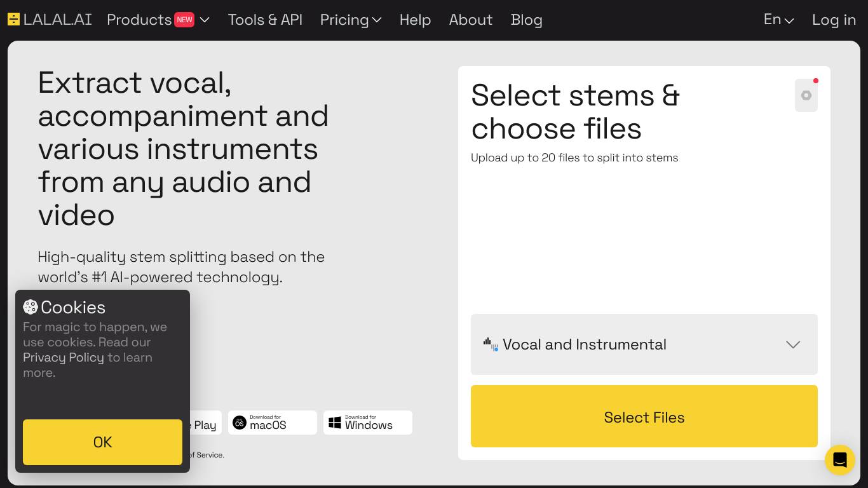Expand the Products dropdown menu
868x488 pixels.
205,20
